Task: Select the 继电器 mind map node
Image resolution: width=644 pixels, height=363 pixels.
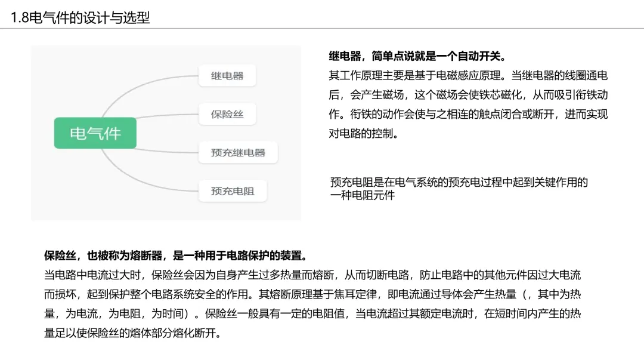Action: click(227, 76)
